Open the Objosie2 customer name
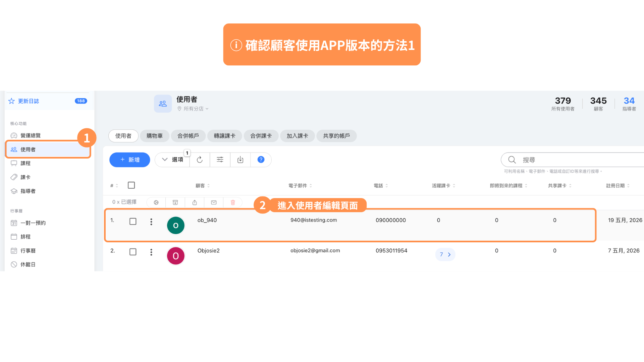Image resolution: width=644 pixels, height=362 pixels. point(208,251)
